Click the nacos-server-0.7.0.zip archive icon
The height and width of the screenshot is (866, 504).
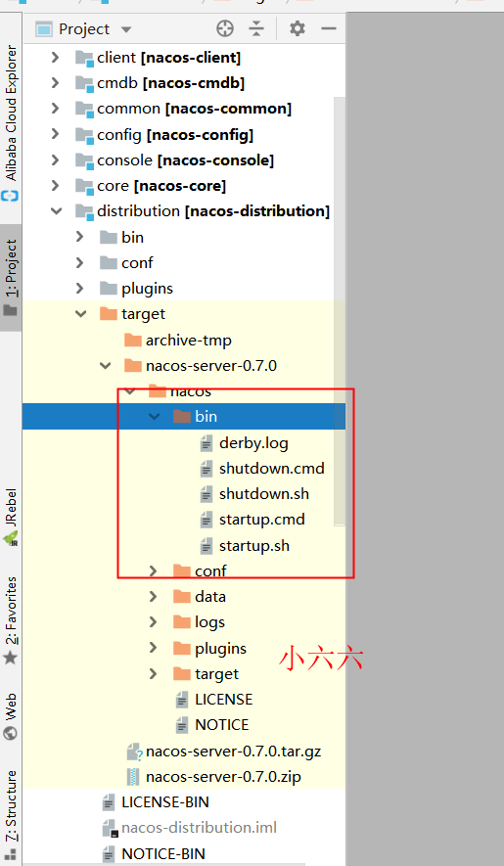(x=133, y=777)
